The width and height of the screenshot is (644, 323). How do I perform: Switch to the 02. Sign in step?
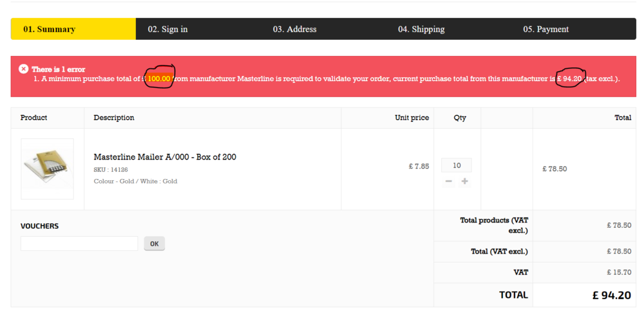pos(167,29)
